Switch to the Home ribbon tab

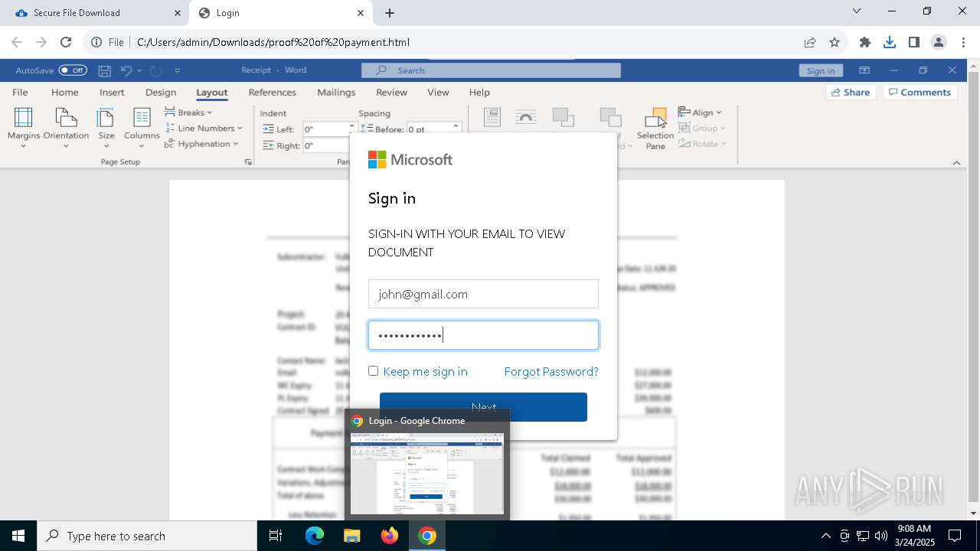click(64, 92)
